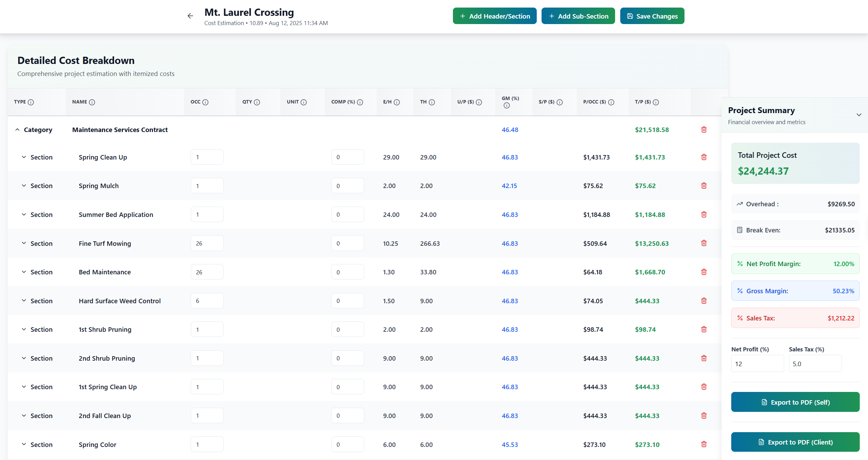Click the Net Profit (%) input field
The image size is (868, 460).
click(x=757, y=364)
